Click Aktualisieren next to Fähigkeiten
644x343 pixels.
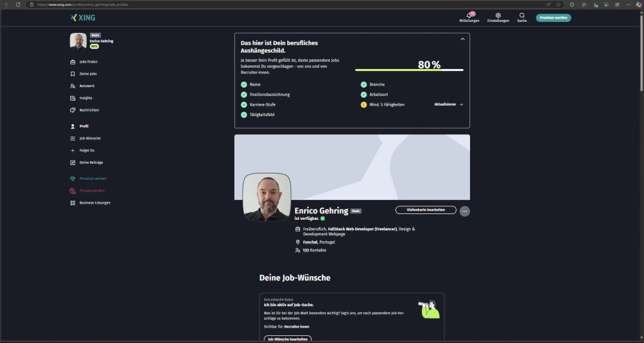click(448, 104)
